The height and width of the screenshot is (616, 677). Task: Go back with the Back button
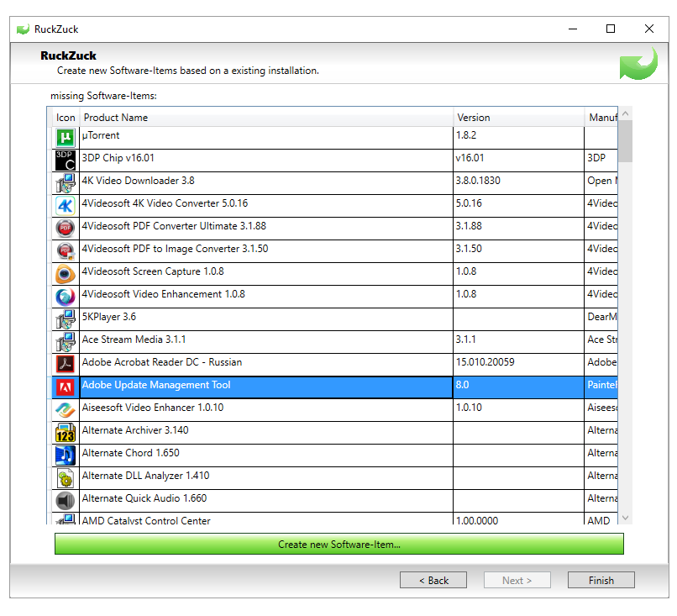tap(433, 580)
